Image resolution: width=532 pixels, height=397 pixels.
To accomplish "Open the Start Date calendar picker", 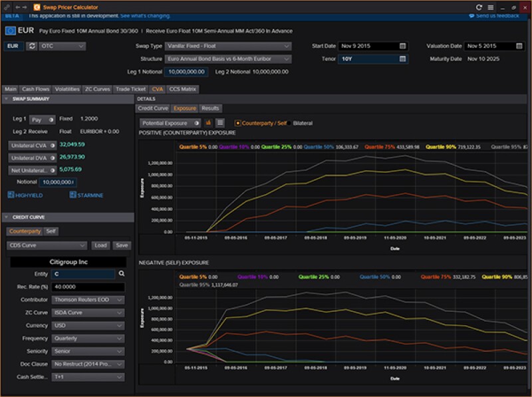I will (402, 46).
